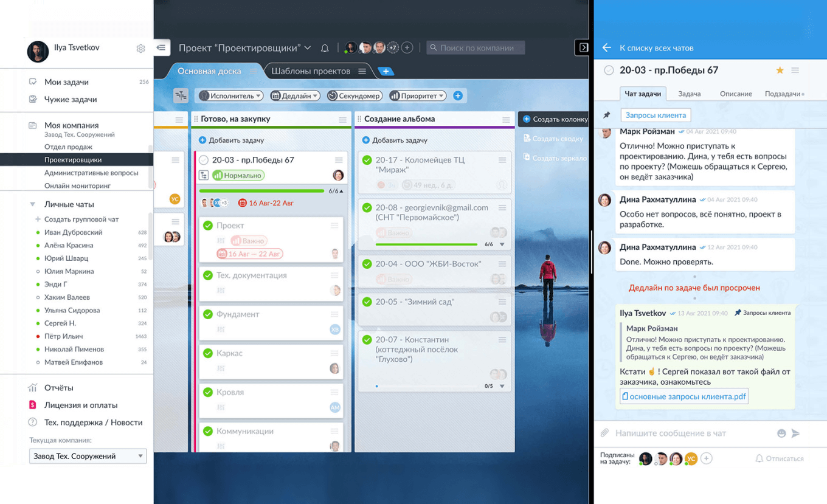Open the Исполнитель filter dropdown
This screenshot has height=504, width=827.
(x=231, y=95)
